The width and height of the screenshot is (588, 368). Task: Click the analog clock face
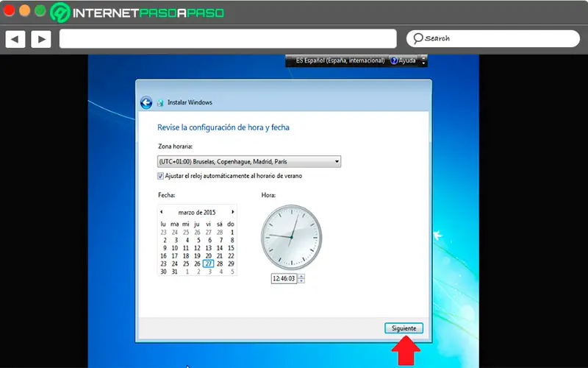point(291,237)
